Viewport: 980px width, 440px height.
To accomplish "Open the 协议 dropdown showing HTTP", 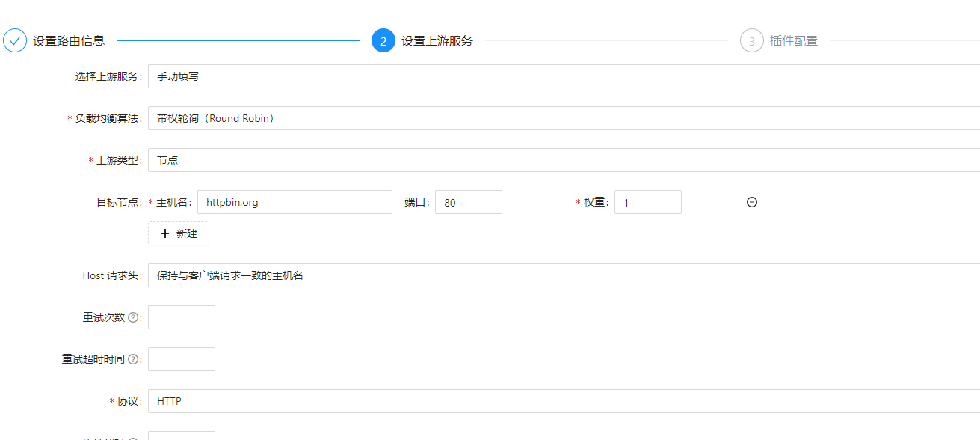I will [564, 401].
